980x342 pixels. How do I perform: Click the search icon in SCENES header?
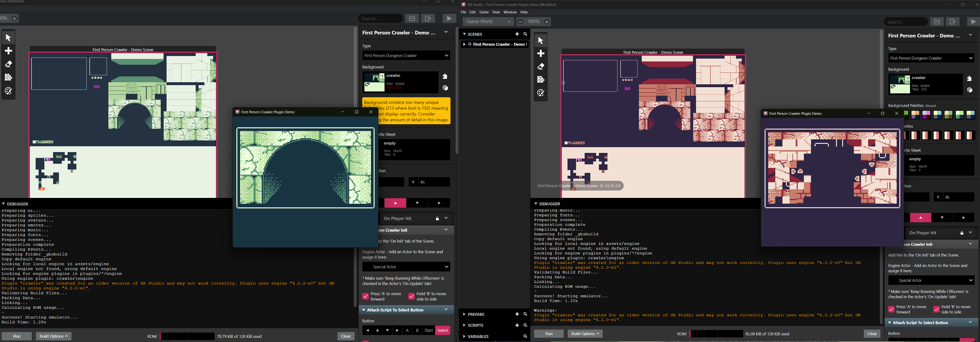(x=525, y=34)
